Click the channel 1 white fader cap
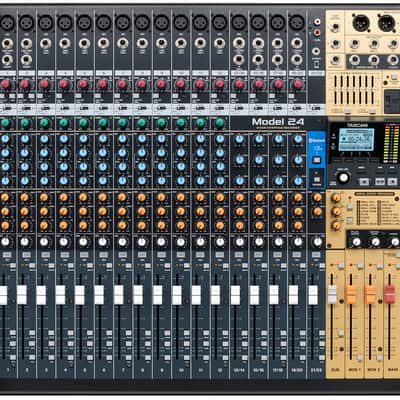 3,295
